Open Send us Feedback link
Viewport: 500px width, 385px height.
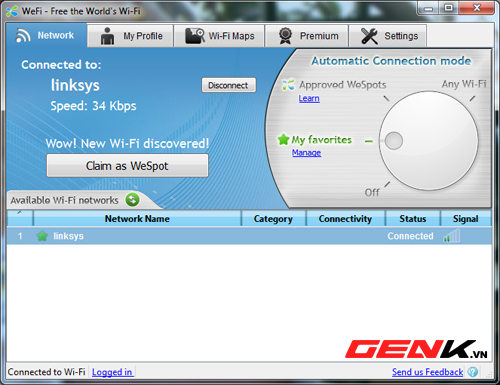point(427,372)
